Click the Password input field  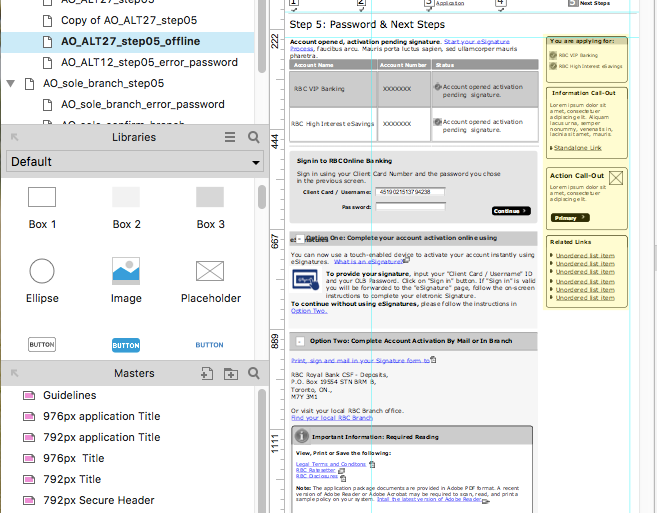[410, 207]
